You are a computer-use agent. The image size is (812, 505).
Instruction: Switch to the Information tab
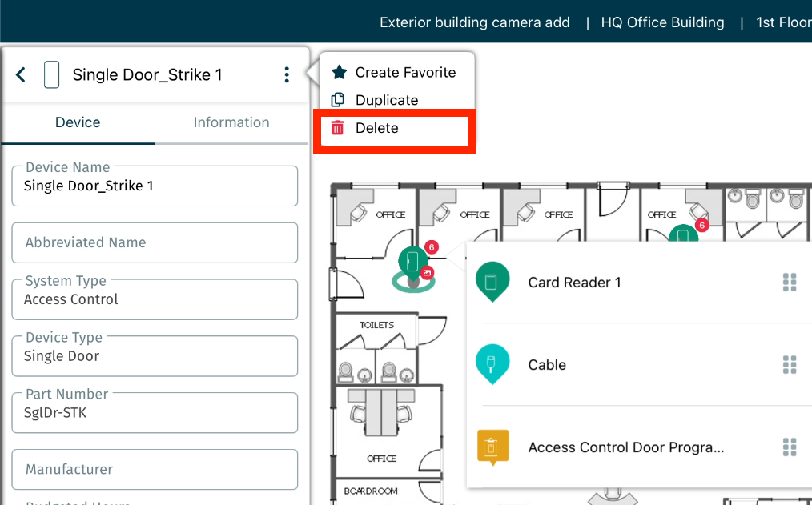[x=231, y=122]
